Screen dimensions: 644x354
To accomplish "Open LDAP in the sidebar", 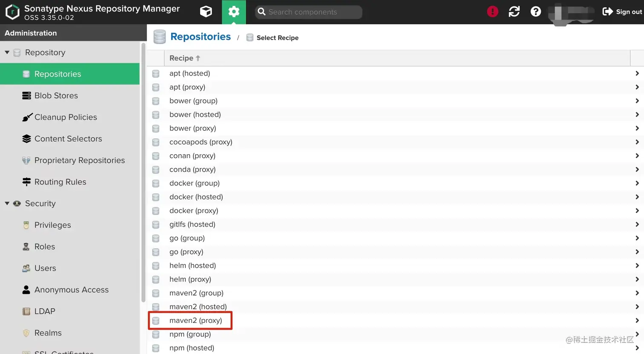I will pos(70,311).
